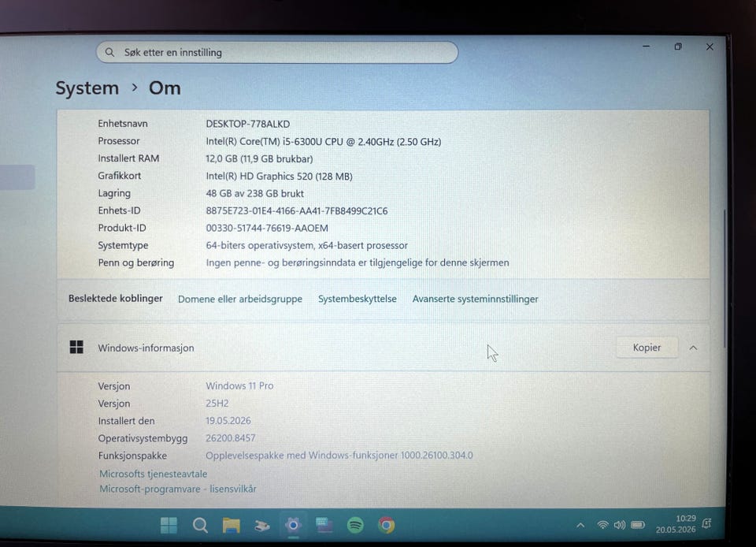Open the Wi-Fi network tray icon
The width and height of the screenshot is (756, 547).
602,525
